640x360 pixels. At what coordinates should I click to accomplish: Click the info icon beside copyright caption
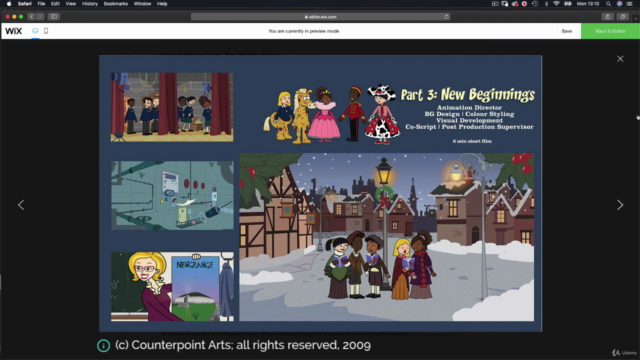(103, 346)
